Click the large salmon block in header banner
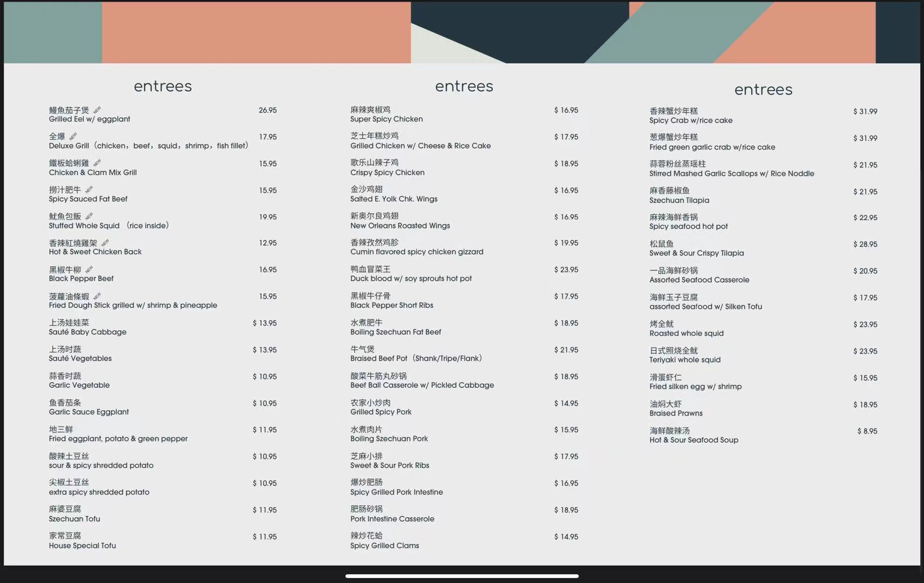Screen dimensions: 924x583 pos(256,32)
